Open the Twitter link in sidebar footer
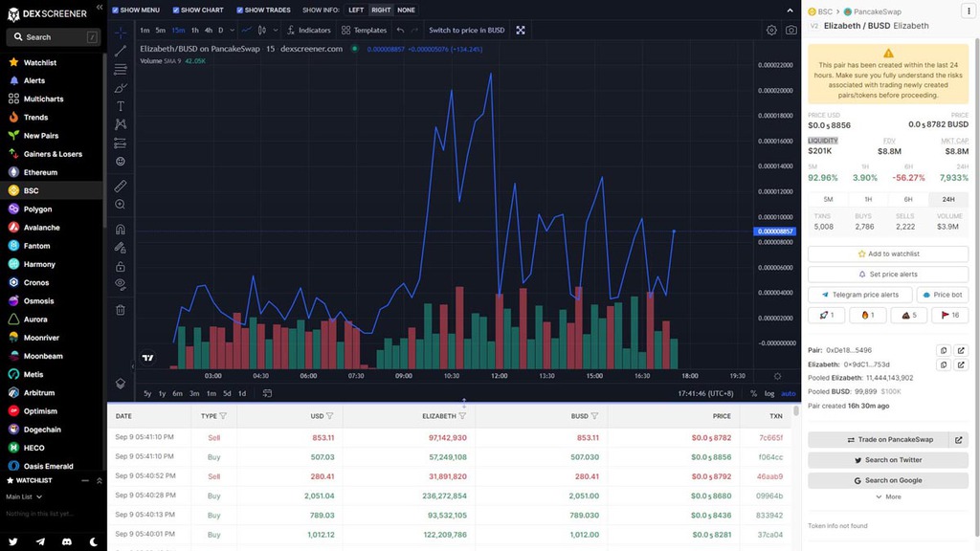980x551 pixels. click(13, 541)
